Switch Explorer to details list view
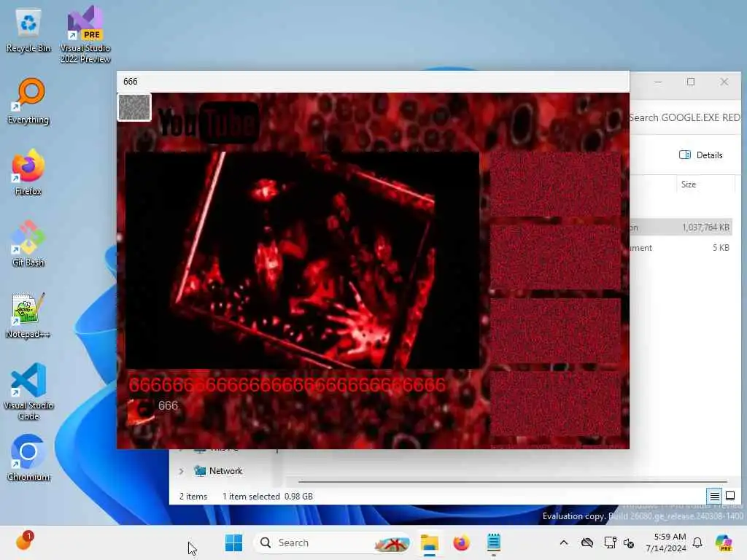 [715, 496]
